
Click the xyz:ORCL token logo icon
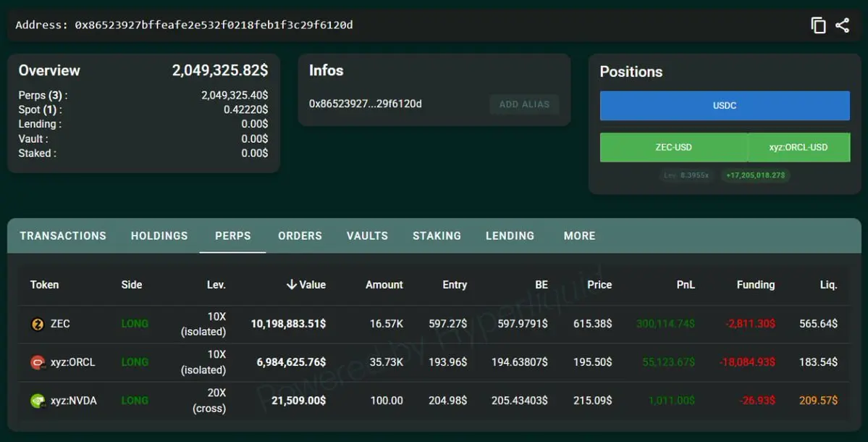[38, 363]
